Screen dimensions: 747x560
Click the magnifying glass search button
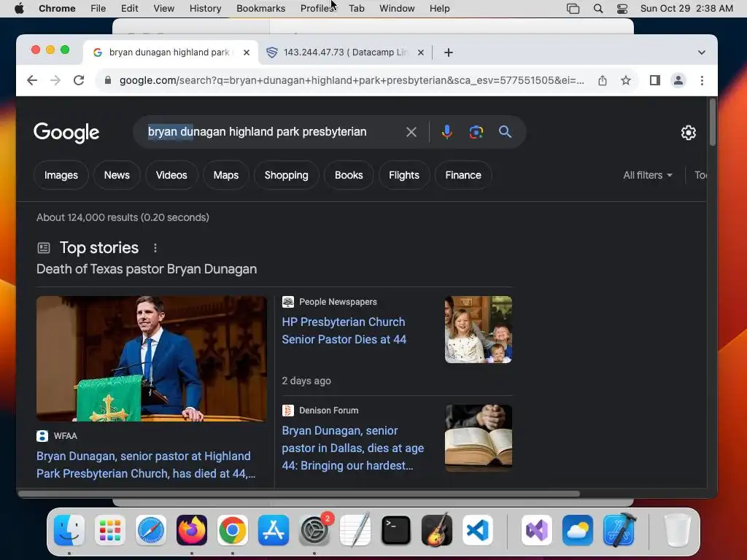coord(505,132)
